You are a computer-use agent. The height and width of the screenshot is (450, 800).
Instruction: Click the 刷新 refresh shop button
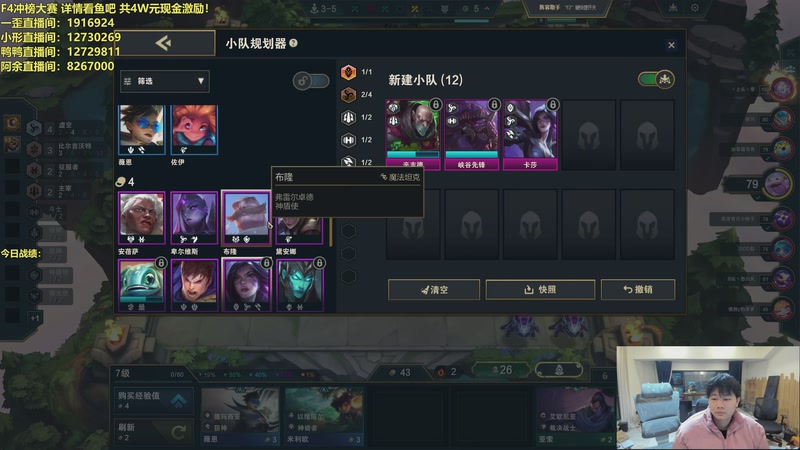coord(153,432)
